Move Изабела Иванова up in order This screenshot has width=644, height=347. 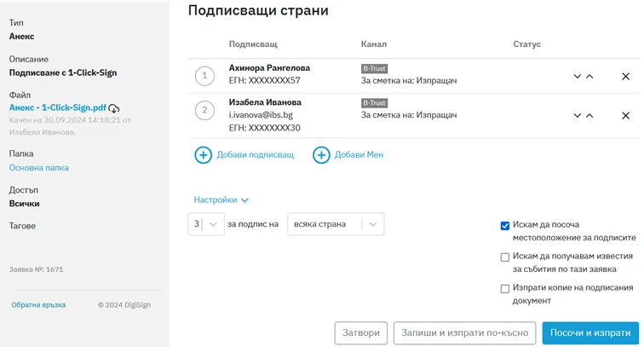(589, 116)
